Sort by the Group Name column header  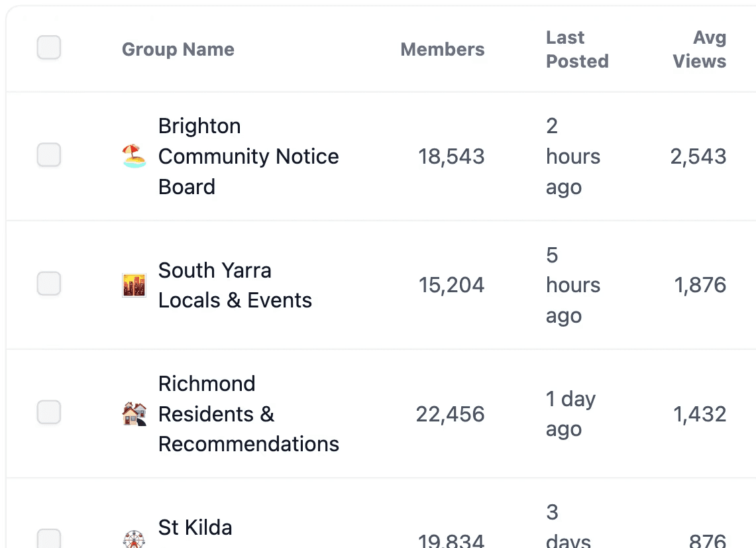click(x=178, y=50)
